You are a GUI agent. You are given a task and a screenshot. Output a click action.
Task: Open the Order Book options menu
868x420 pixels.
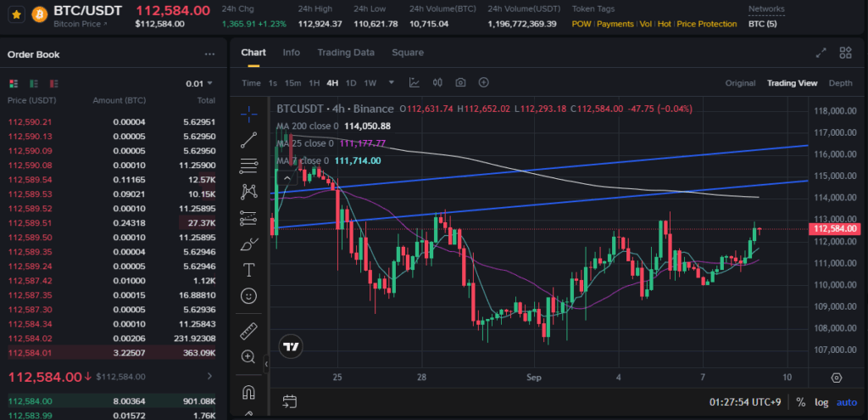[209, 54]
